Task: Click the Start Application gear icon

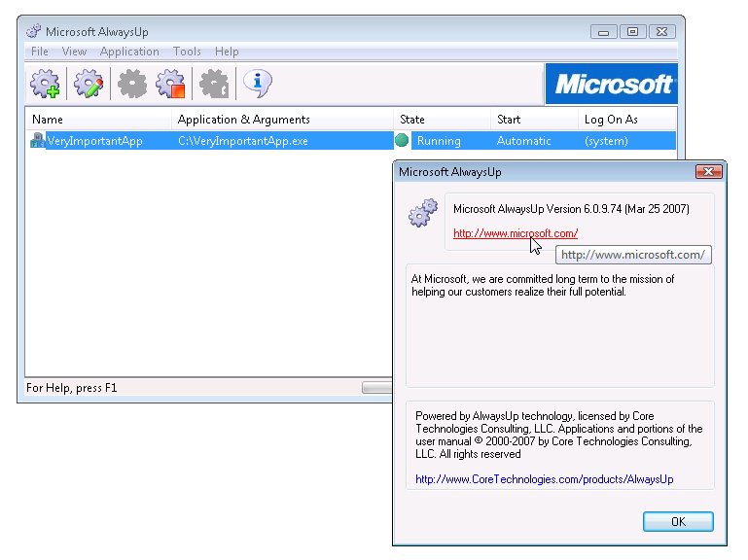Action: pos(132,84)
